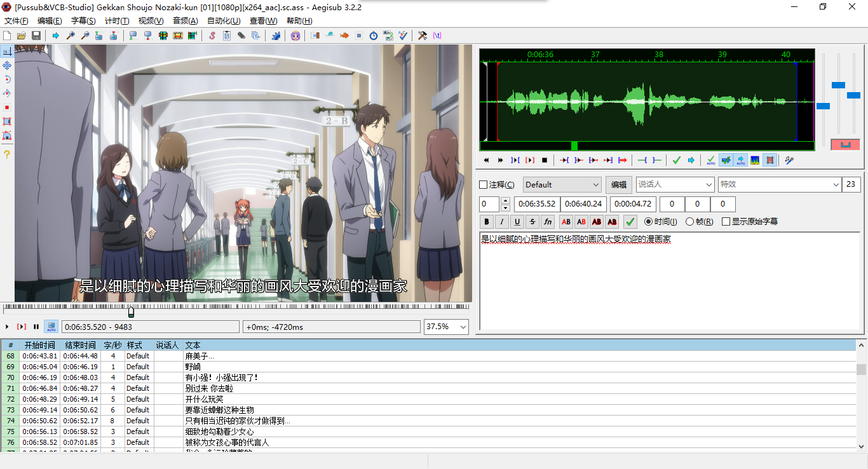
Task: Open Styles Manager (pink S icon)
Action: (212, 36)
